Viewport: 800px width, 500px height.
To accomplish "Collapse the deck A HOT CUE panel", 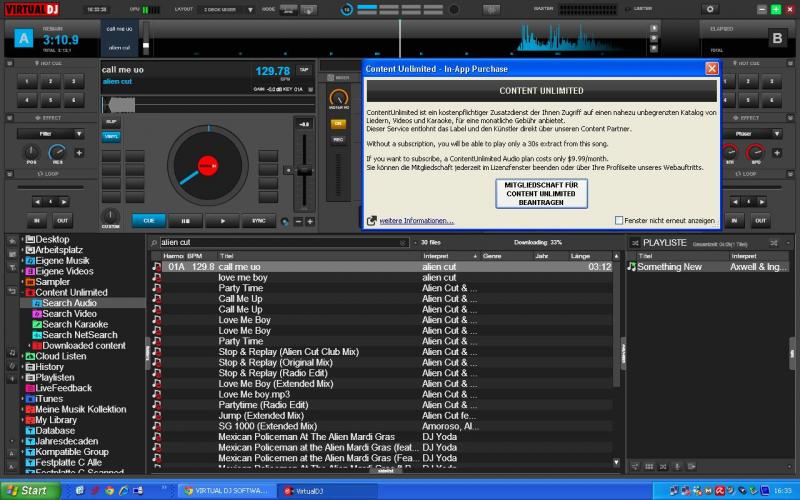I will point(9,63).
